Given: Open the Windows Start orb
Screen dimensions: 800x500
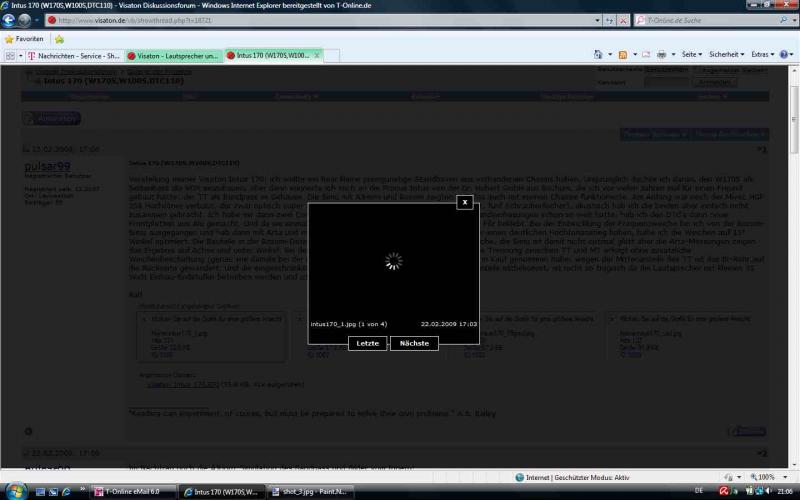Looking at the screenshot, I should [16, 491].
